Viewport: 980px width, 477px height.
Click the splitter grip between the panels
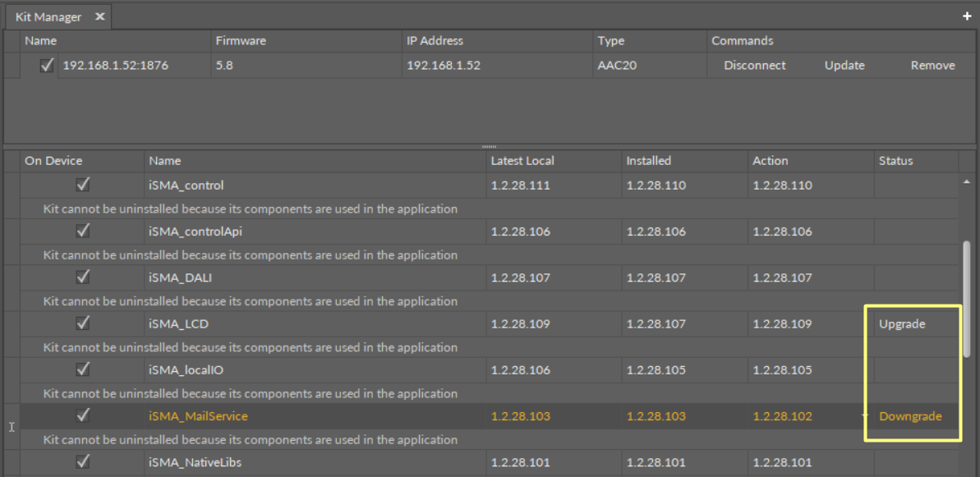tap(490, 146)
